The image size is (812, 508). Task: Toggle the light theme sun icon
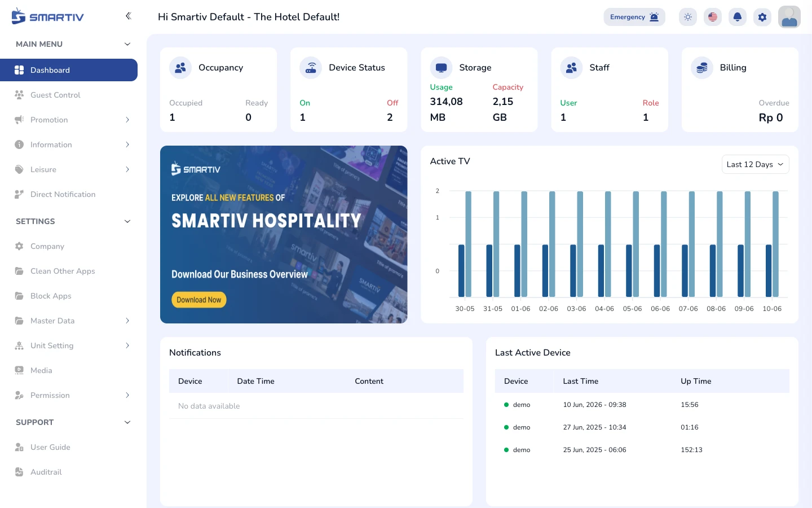click(688, 17)
